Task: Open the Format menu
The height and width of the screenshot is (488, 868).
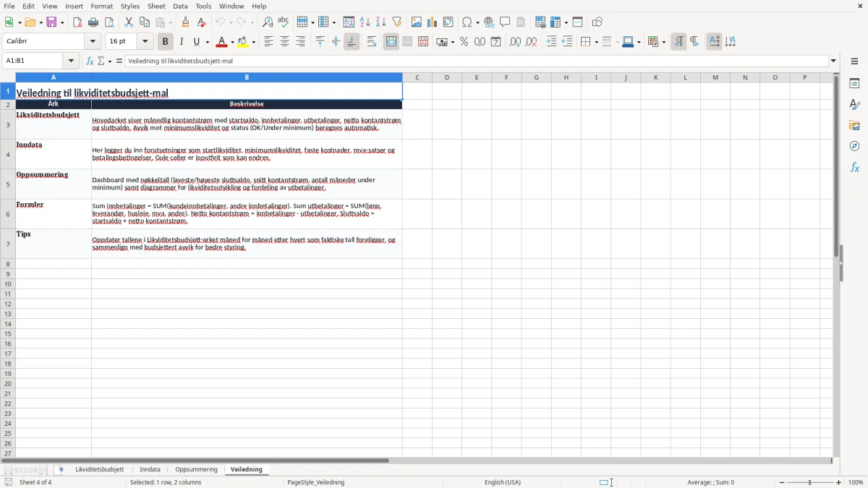Action: [102, 6]
